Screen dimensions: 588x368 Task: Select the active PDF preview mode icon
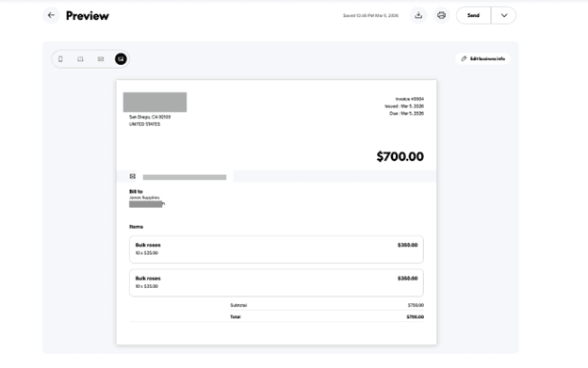121,58
